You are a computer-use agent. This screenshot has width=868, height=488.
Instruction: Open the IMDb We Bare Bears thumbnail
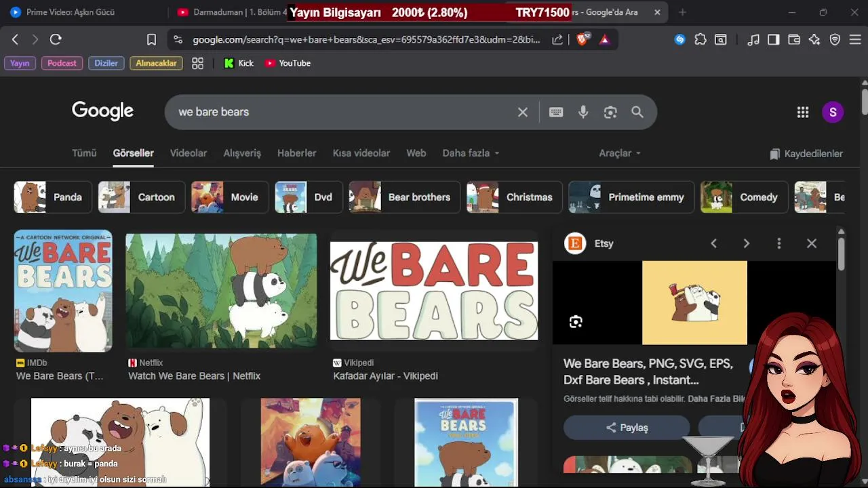point(63,291)
